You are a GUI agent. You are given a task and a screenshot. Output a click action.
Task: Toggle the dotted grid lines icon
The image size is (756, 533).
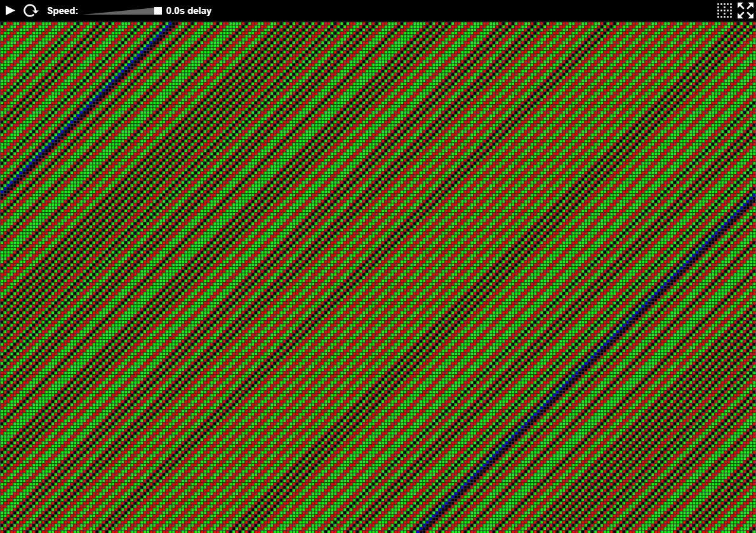point(724,10)
